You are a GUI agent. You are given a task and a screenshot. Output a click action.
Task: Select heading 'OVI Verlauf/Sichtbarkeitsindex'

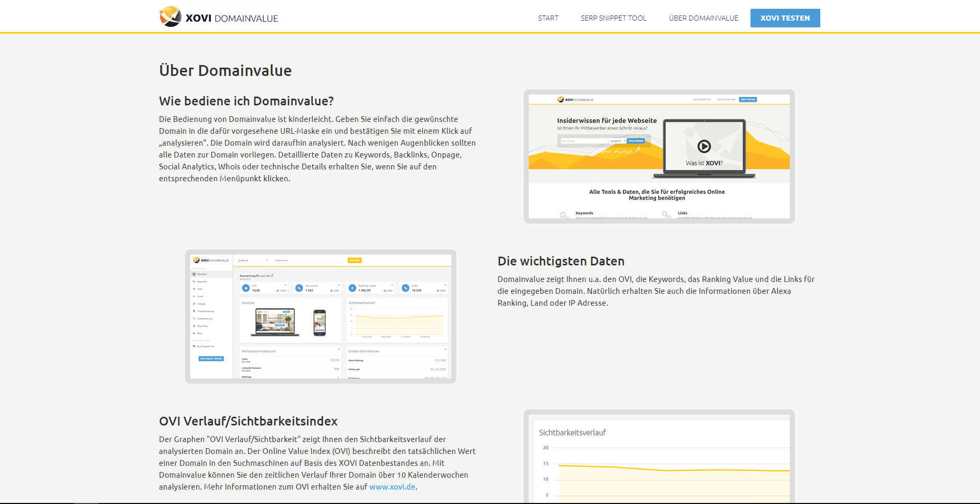point(248,421)
